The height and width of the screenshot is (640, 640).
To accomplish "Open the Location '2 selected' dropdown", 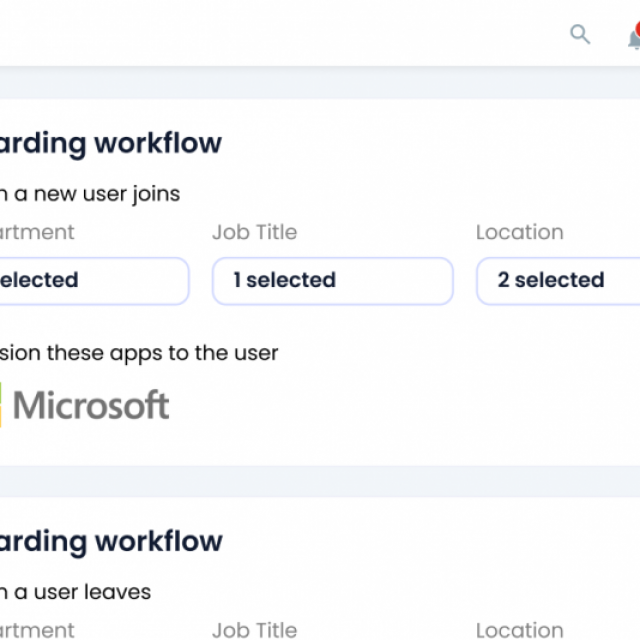I will (558, 281).
